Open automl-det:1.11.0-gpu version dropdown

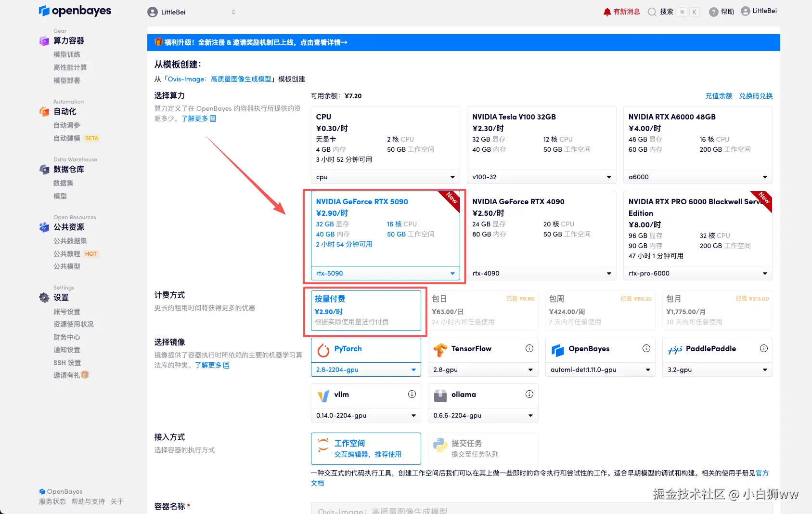coord(600,370)
